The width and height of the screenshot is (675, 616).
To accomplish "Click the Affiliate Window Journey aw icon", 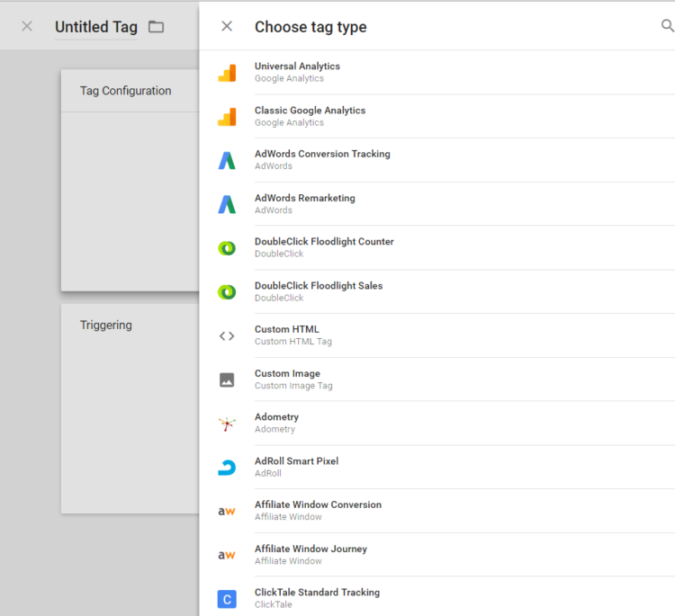I will [227, 555].
